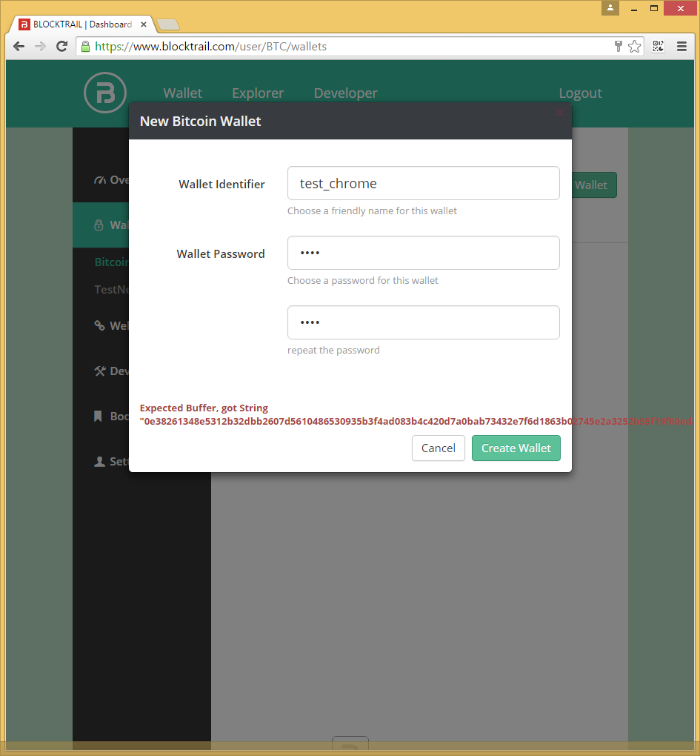Image resolution: width=700 pixels, height=756 pixels.
Task: Click the Webhooks link icon in sidebar
Action: [100, 325]
